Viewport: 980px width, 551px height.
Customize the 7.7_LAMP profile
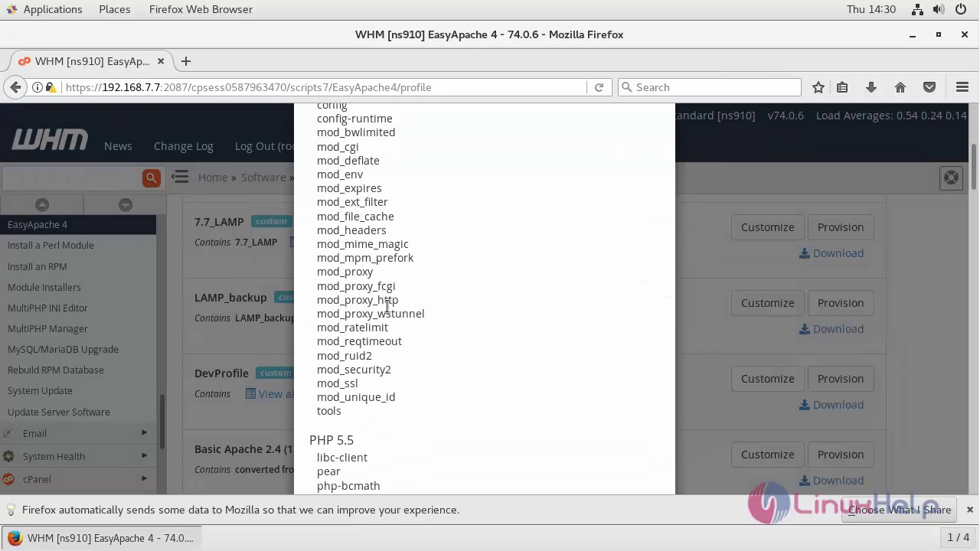767,227
